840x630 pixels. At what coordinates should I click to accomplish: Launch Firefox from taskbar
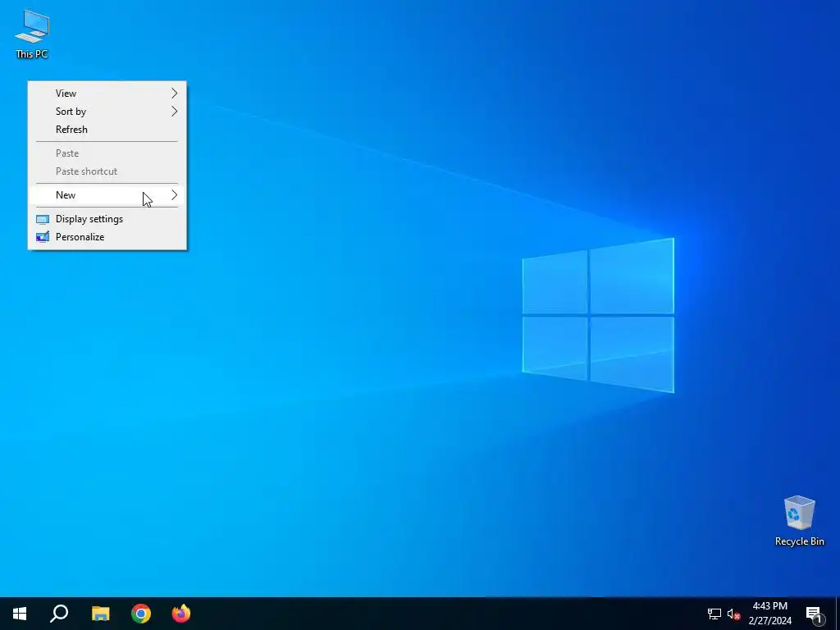[181, 614]
